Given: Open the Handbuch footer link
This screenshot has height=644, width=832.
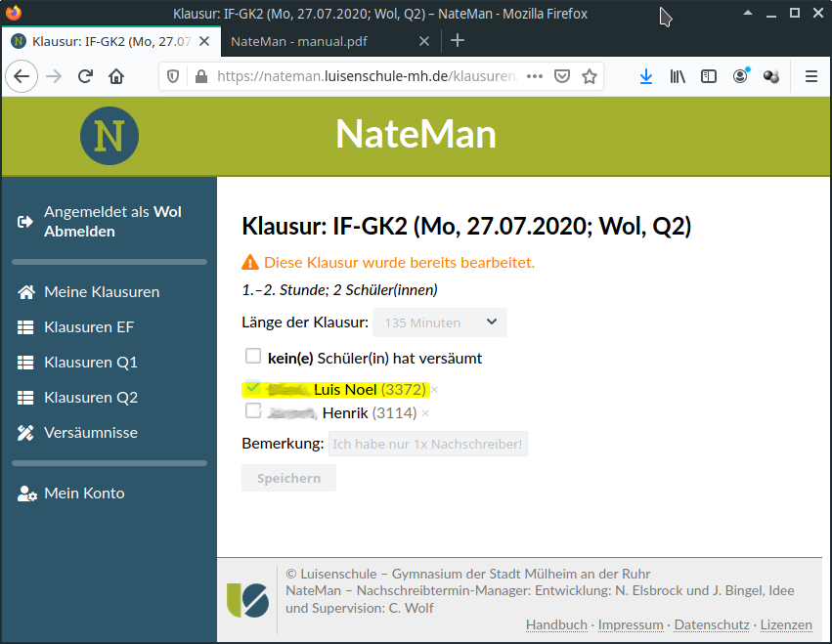Looking at the screenshot, I should tap(556, 624).
